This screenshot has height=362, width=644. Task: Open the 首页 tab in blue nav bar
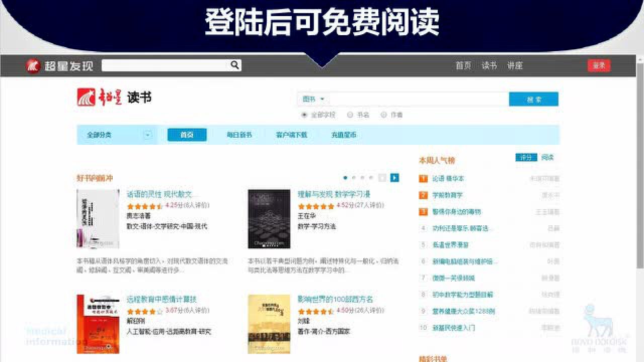pos(187,135)
